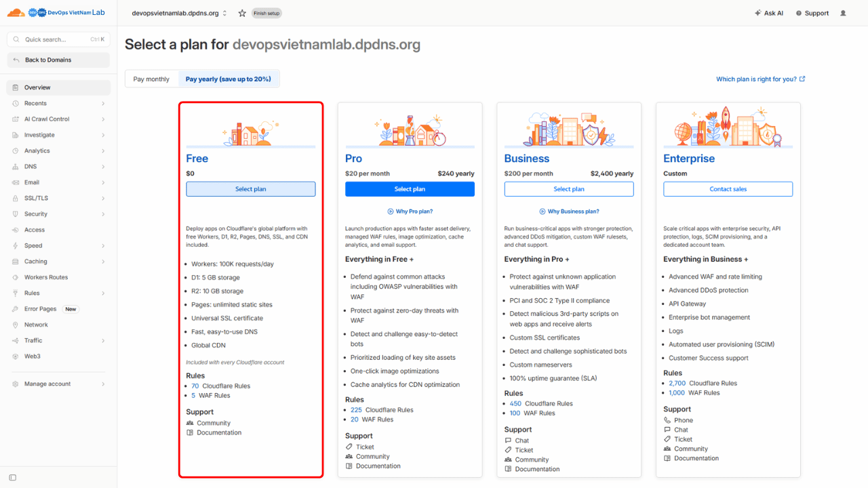The image size is (868, 488).
Task: Click the Manage account gear icon
Action: pos(16,384)
